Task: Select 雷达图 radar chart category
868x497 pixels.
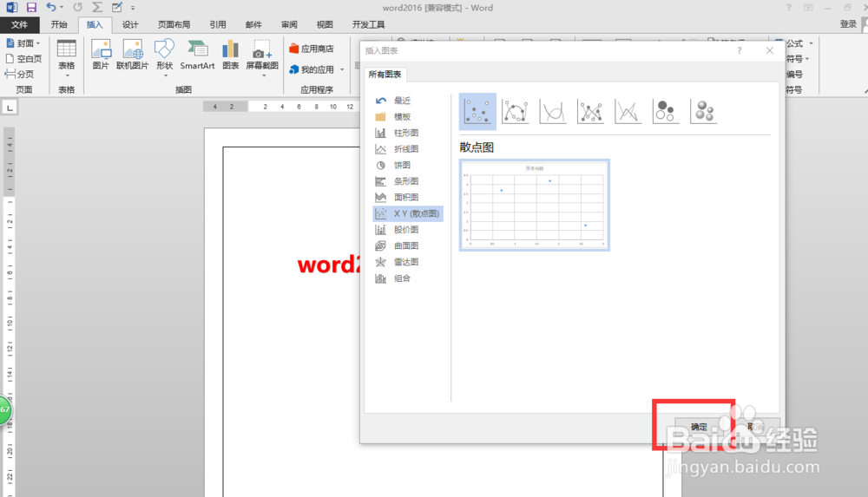Action: (408, 262)
